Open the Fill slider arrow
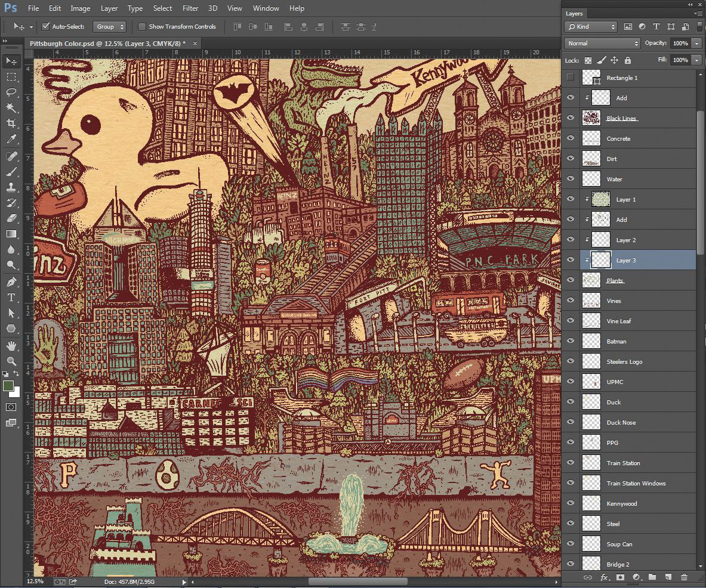The image size is (706, 588). (x=697, y=60)
